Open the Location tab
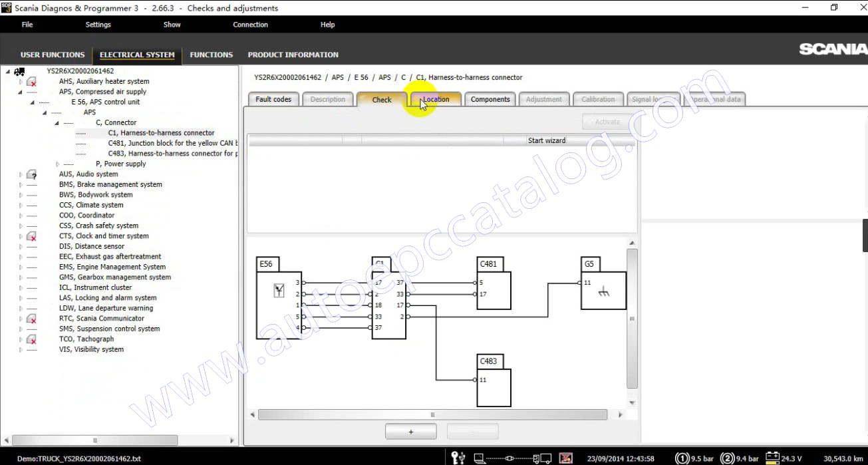The height and width of the screenshot is (465, 868). pos(436,99)
